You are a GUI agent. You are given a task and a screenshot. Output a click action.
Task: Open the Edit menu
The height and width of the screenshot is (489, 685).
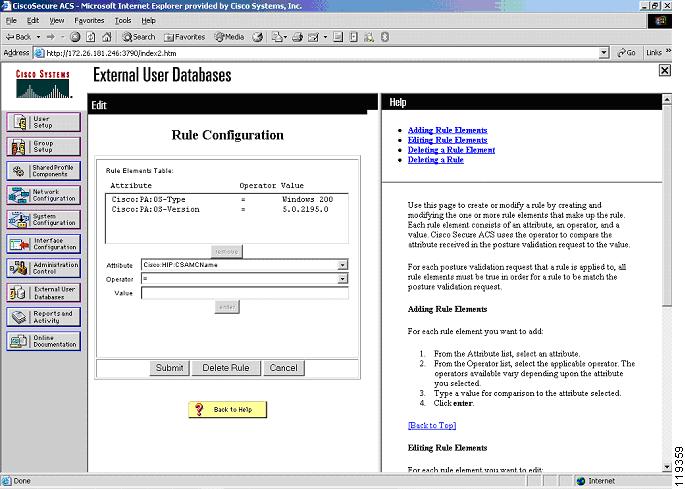coord(33,21)
